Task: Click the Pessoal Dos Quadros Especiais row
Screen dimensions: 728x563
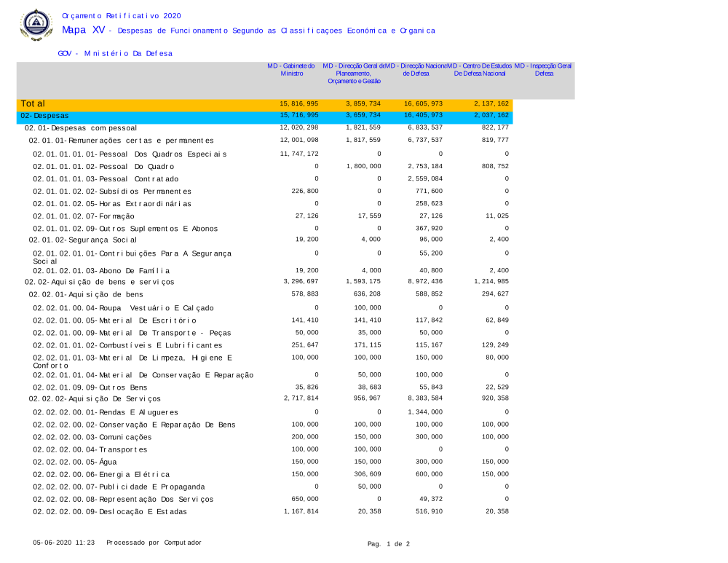Action: coord(130,154)
